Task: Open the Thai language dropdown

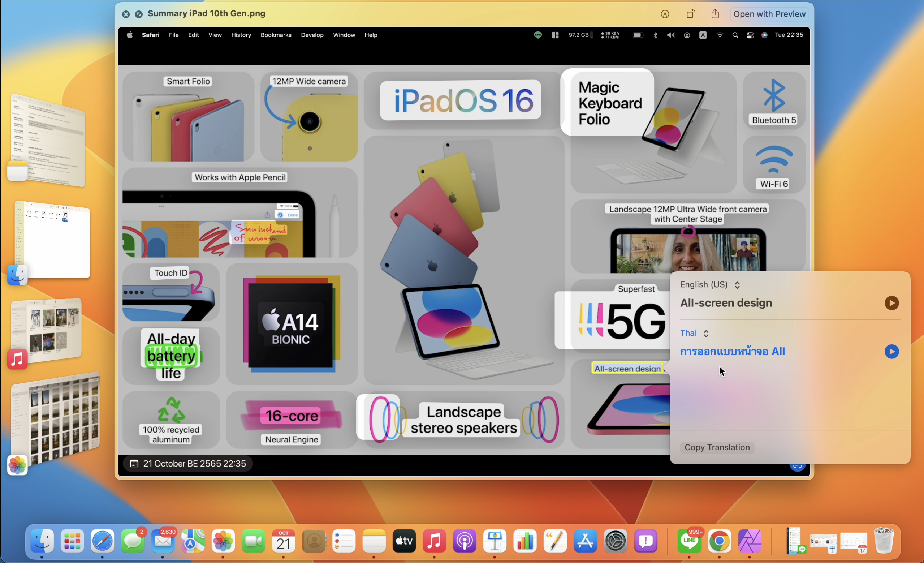Action: point(695,333)
